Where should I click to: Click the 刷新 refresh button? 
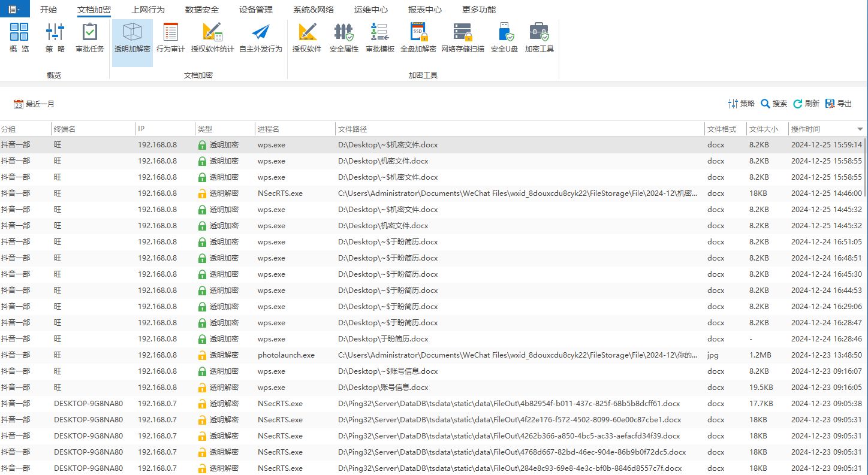pos(806,104)
